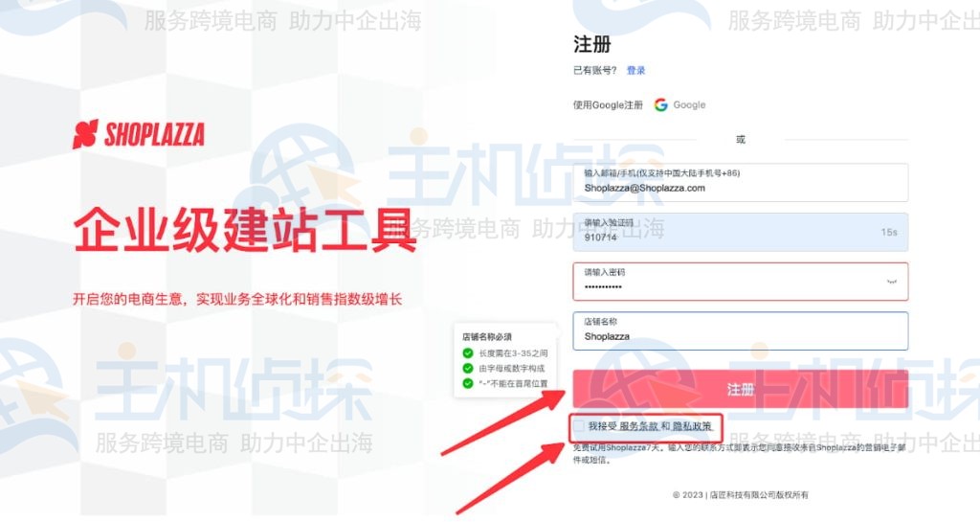Viewport: 980px width, 522px height.
Task: Sign up using the Google text button
Action: (x=689, y=105)
